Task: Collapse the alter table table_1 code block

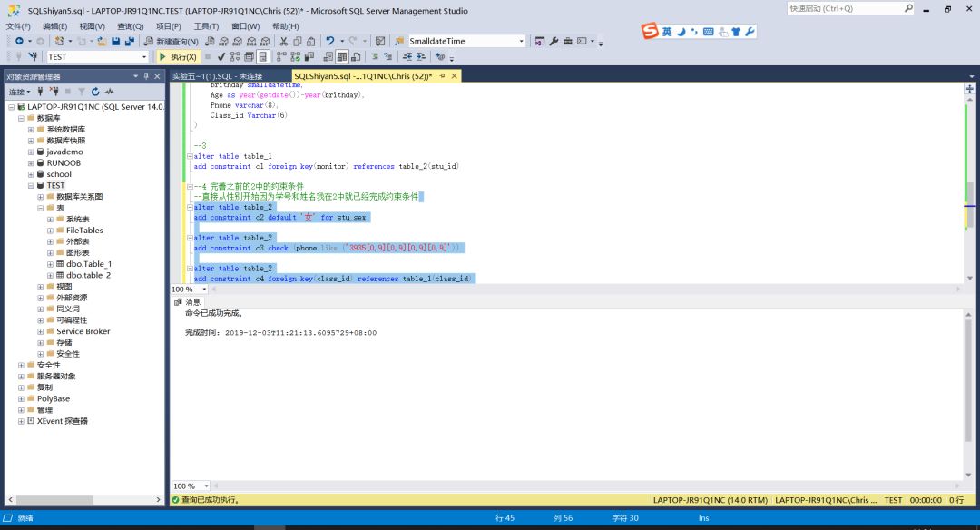Action: pos(188,156)
